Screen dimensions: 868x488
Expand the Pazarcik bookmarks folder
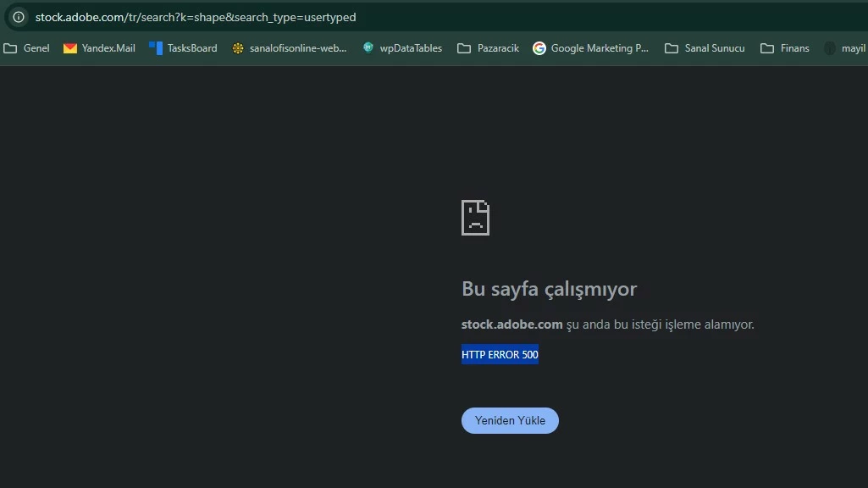coord(489,48)
